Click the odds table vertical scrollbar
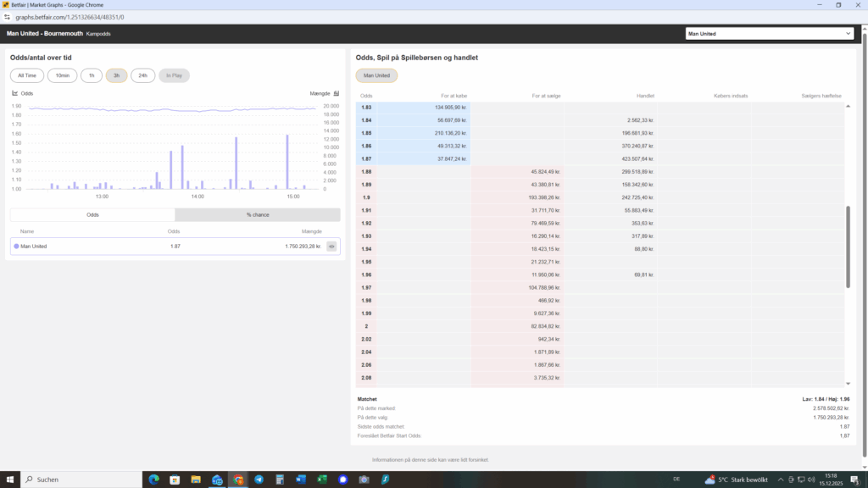868x488 pixels. 848,246
